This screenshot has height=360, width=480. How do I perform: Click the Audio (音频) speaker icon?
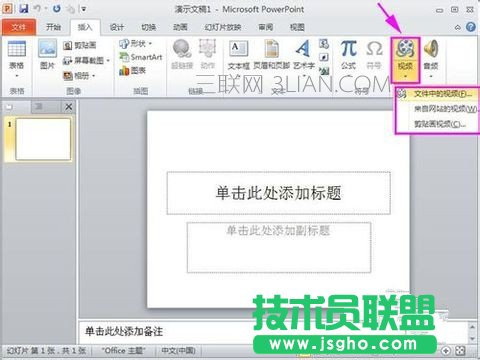pyautogui.click(x=431, y=49)
